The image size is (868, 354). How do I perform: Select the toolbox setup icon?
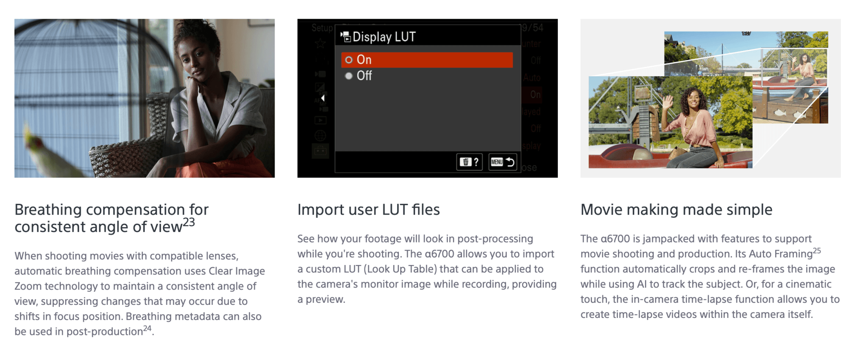coord(320,151)
